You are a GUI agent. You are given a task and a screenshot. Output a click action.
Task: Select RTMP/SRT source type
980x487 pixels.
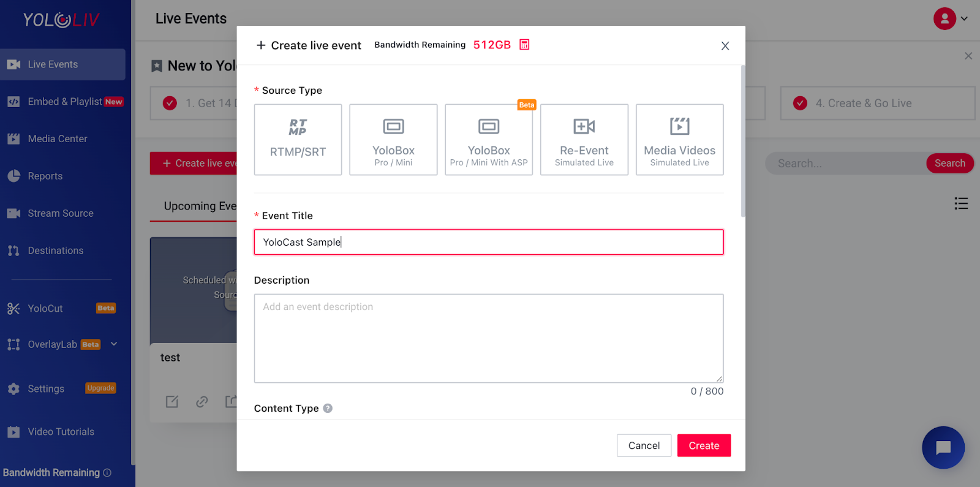pos(298,140)
